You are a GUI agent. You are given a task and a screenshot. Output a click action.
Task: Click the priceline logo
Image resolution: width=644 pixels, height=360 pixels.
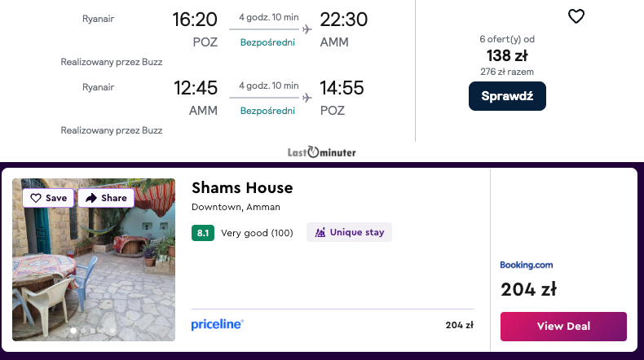click(x=218, y=324)
